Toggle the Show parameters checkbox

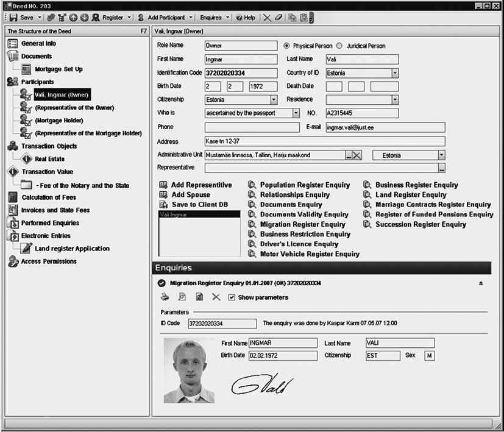tap(232, 297)
